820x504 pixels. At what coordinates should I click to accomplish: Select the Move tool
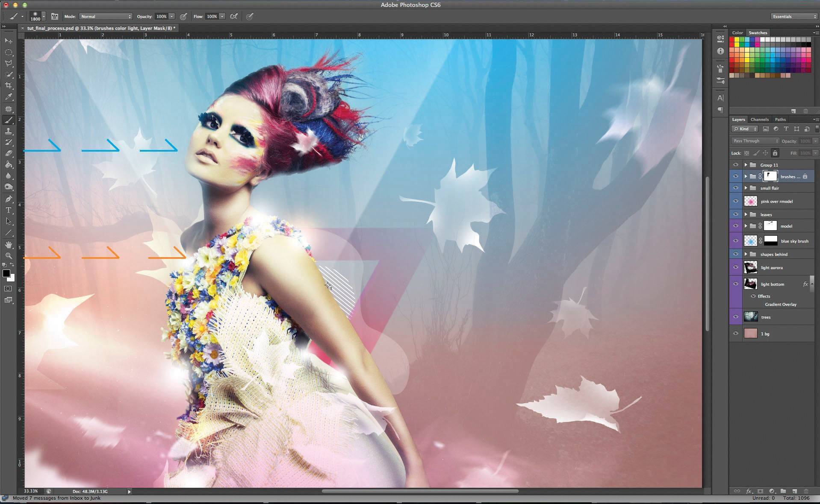point(9,41)
